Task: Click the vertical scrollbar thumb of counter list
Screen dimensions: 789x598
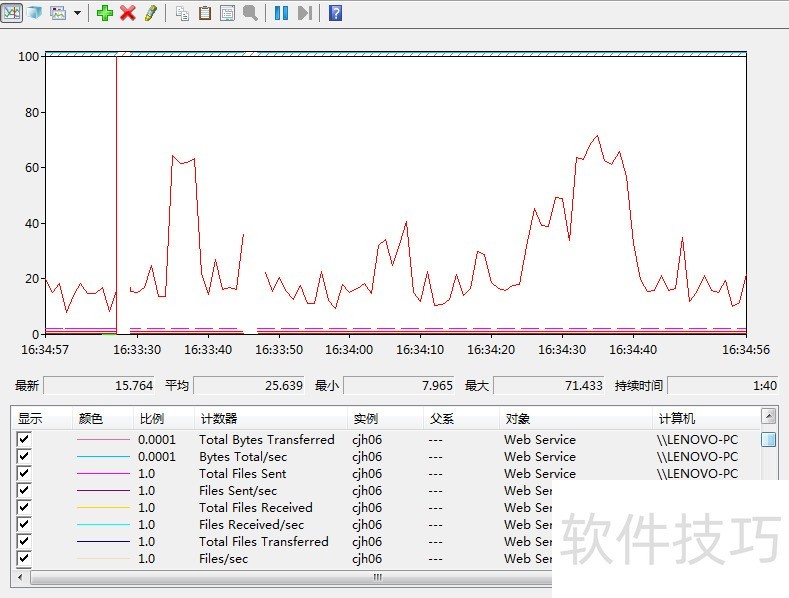Action: point(768,439)
